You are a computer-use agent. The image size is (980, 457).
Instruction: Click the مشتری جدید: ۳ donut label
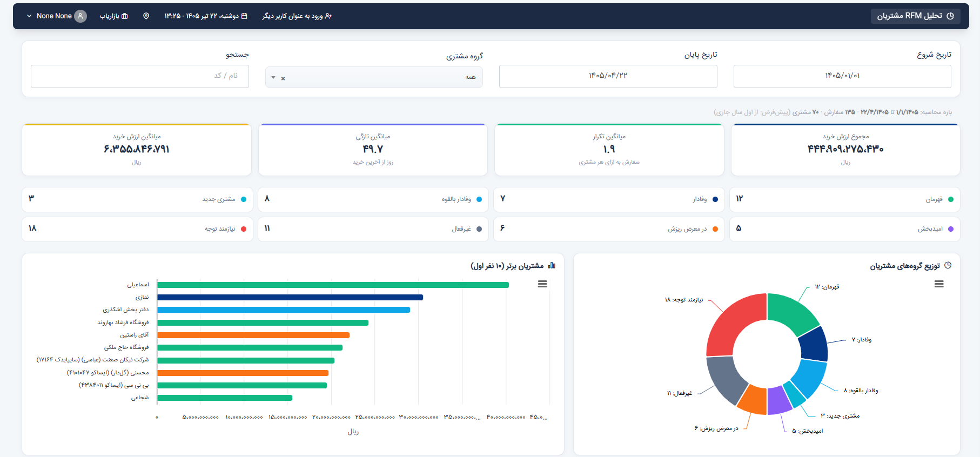click(840, 416)
